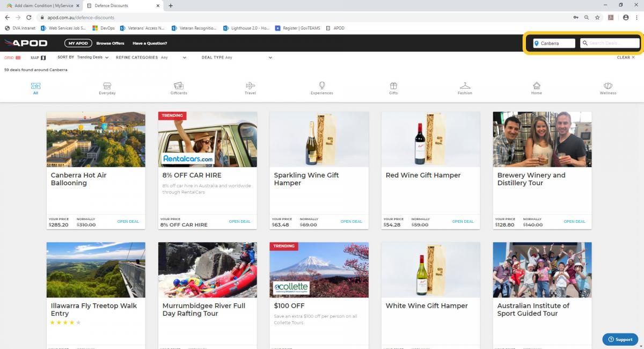Click OPEN DEAL on Red Wine Hamper
Screen dimensions: 644x349
point(463,222)
